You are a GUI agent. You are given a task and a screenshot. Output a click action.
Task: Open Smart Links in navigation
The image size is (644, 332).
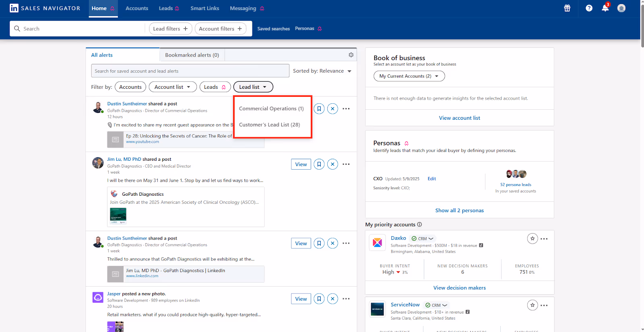(x=205, y=8)
